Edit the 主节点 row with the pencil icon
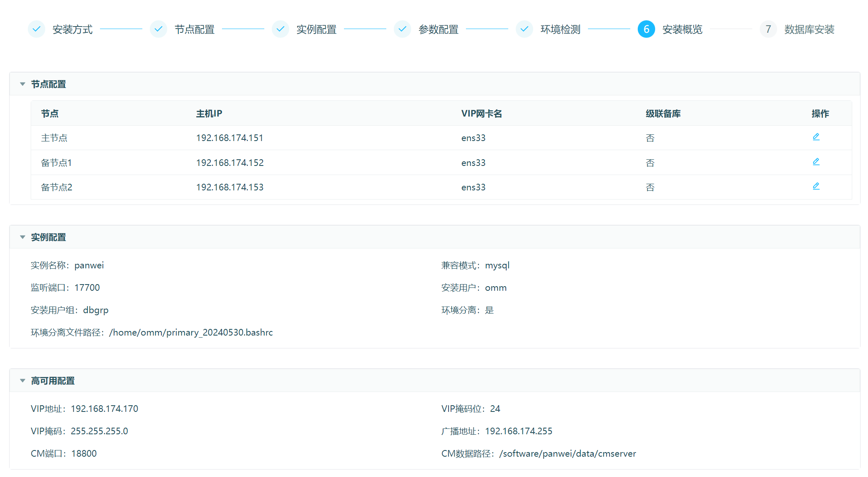This screenshot has width=868, height=477. point(816,137)
